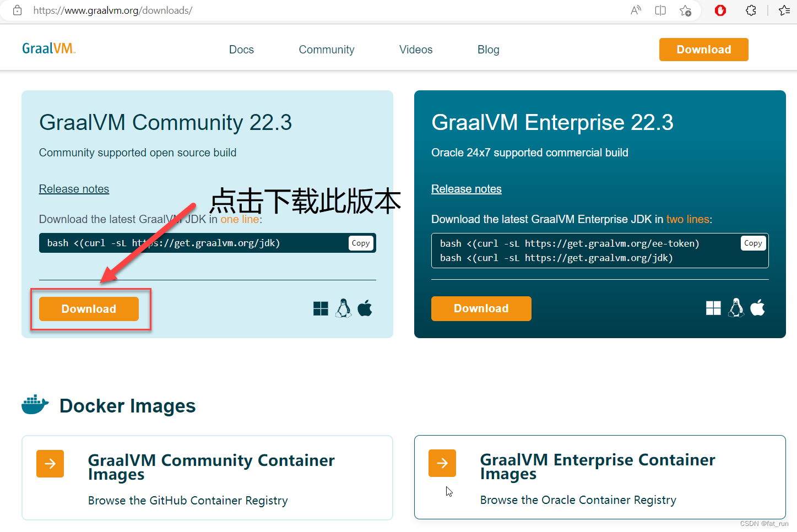Download GraalVM Enterprise 22.3
This screenshot has width=797, height=532.
point(481,308)
